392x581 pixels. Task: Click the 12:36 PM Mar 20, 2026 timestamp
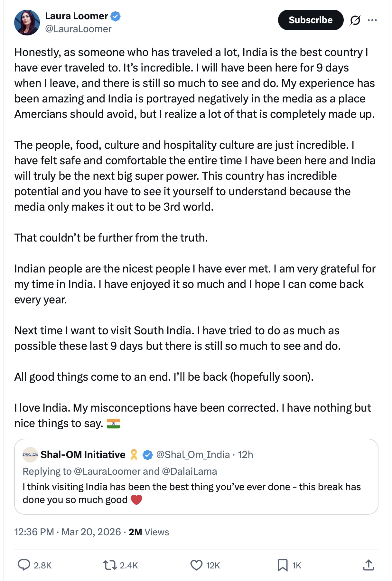(x=68, y=532)
